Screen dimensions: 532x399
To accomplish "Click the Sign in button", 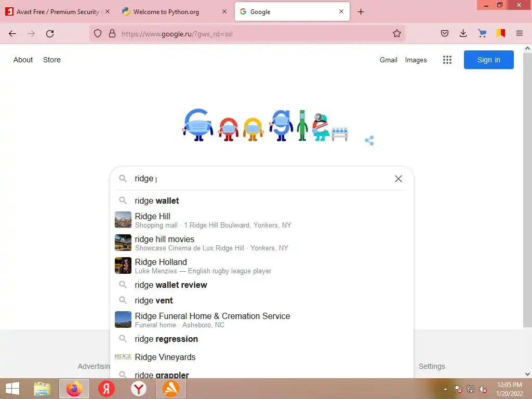I will pos(488,60).
